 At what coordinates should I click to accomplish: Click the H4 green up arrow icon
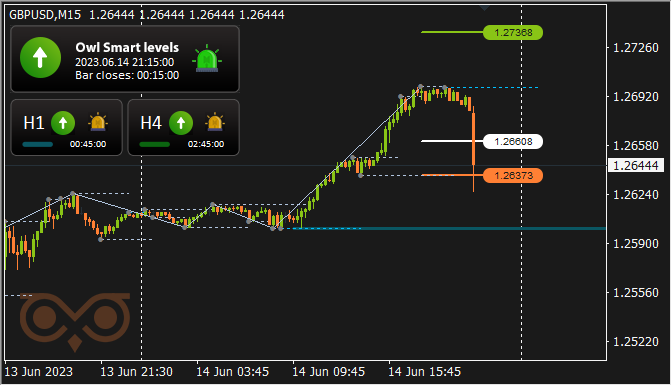pos(181,123)
